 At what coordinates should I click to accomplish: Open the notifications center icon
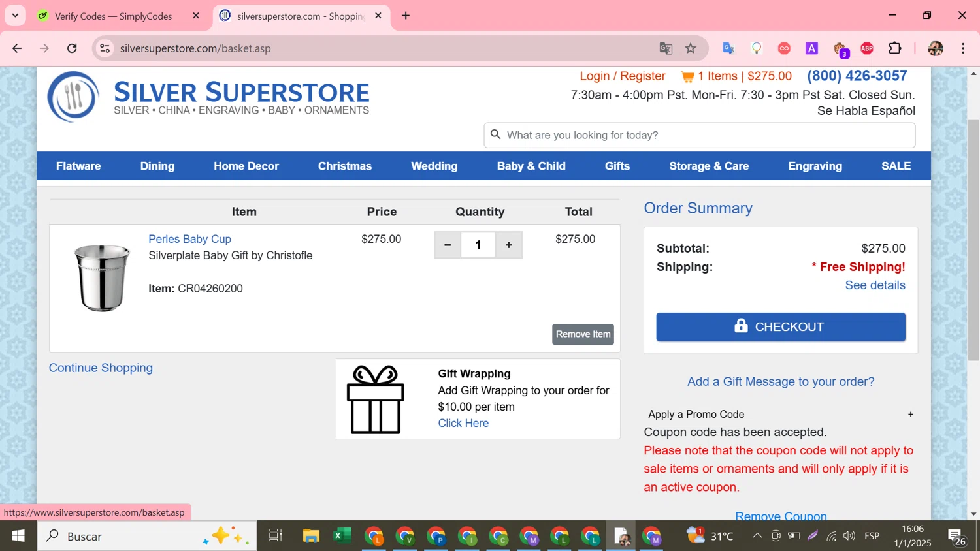[957, 537]
